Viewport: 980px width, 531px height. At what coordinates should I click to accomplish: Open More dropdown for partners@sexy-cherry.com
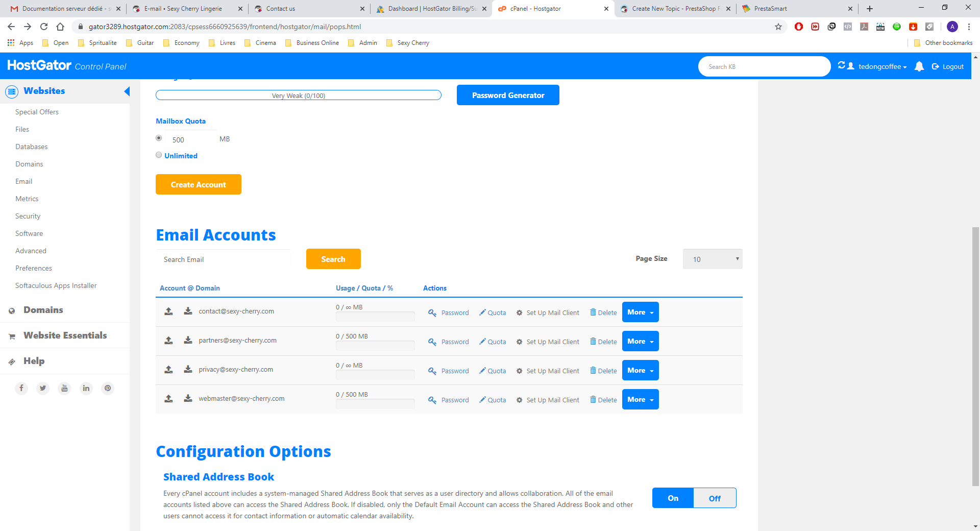(641, 341)
